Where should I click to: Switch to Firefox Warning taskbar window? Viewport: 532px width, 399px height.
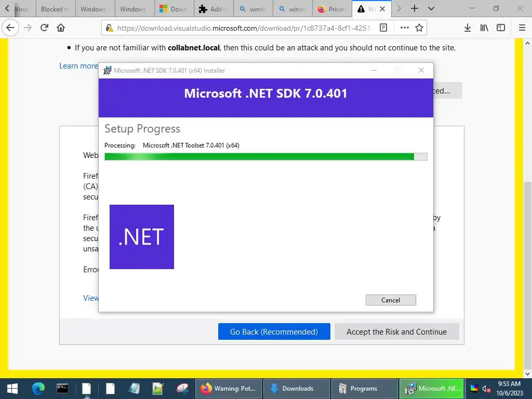(229, 389)
